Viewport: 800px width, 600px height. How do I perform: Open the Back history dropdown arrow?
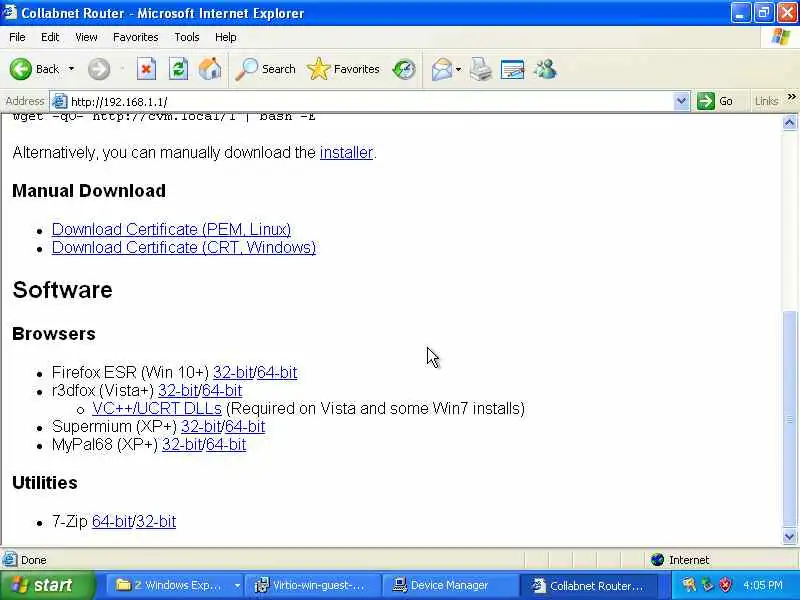(71, 69)
